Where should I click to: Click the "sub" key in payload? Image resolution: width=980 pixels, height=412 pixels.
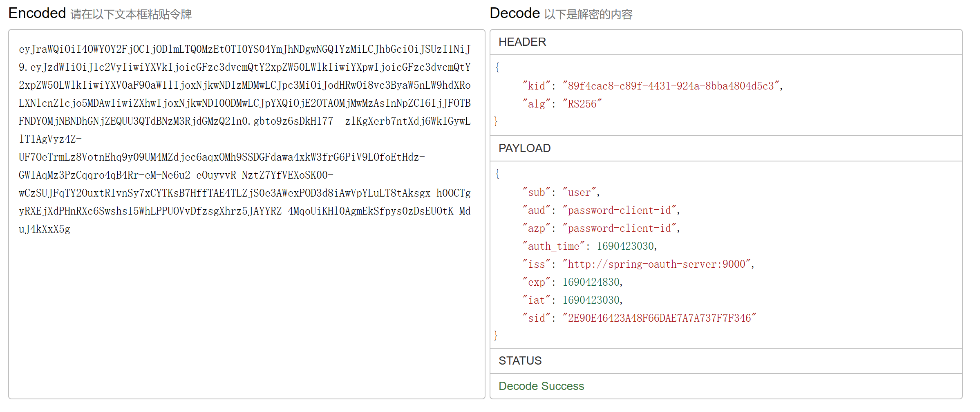coord(536,192)
